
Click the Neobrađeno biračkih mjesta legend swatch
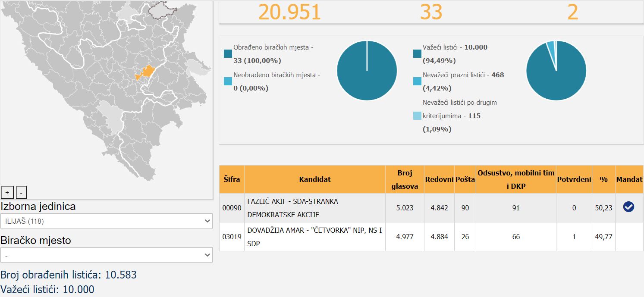pos(228,81)
